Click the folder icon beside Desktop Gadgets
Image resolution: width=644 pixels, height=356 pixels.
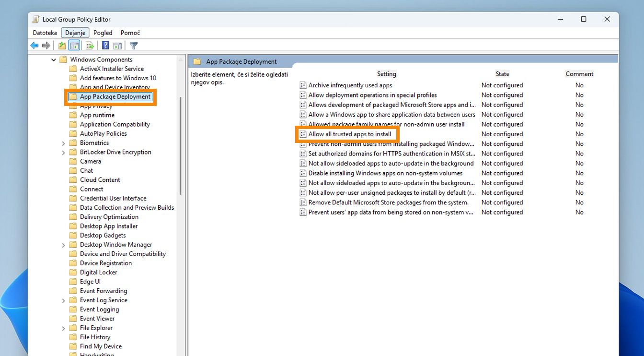click(73, 235)
